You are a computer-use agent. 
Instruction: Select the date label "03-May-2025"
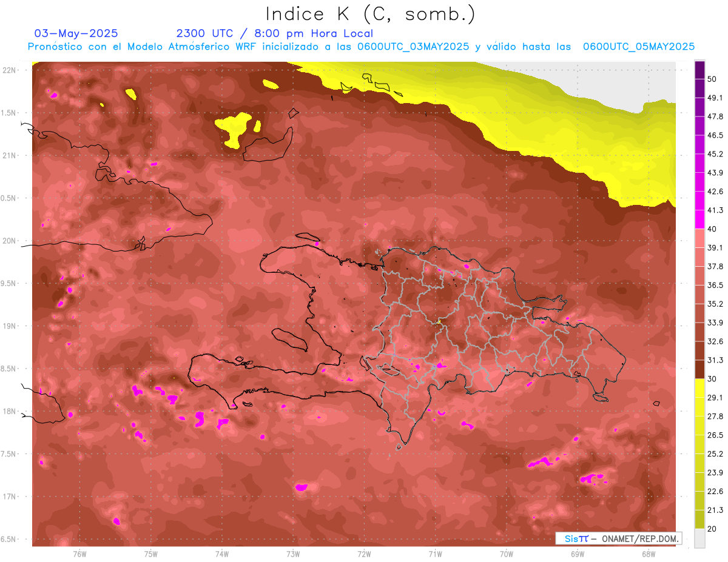pyautogui.click(x=76, y=33)
